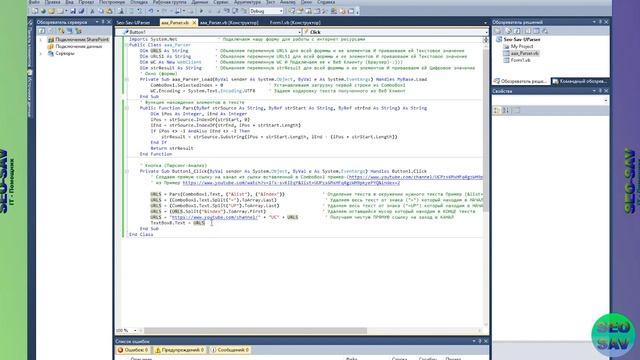
Task: Click Alphabetical sort icon in Properties panel
Action: click(506, 110)
